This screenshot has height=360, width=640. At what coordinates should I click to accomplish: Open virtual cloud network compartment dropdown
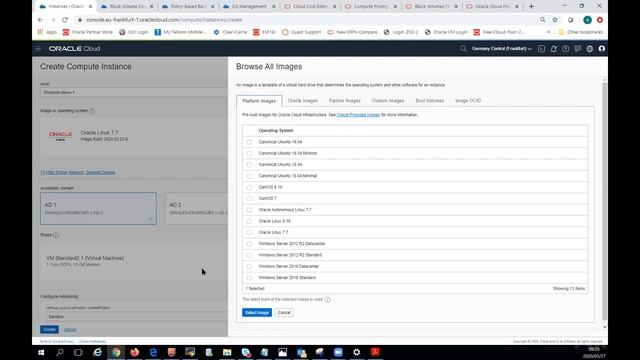click(x=137, y=317)
